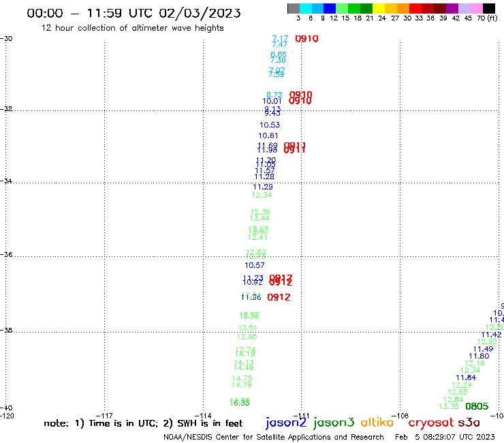The height and width of the screenshot is (443, 504).
Task: Click the blue wave height value 11.84
Action: tap(466, 378)
